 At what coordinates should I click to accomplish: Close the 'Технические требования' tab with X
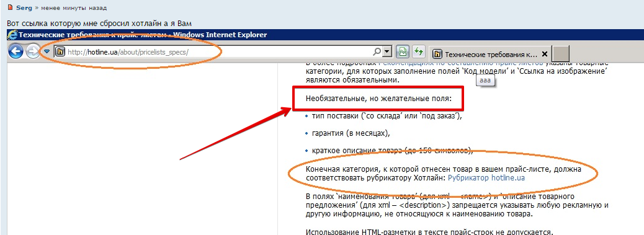coord(545,54)
